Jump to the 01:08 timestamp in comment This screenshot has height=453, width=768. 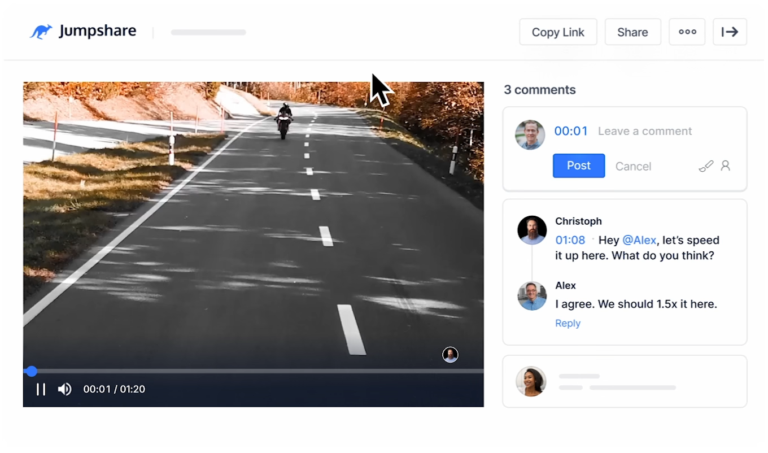tap(570, 240)
